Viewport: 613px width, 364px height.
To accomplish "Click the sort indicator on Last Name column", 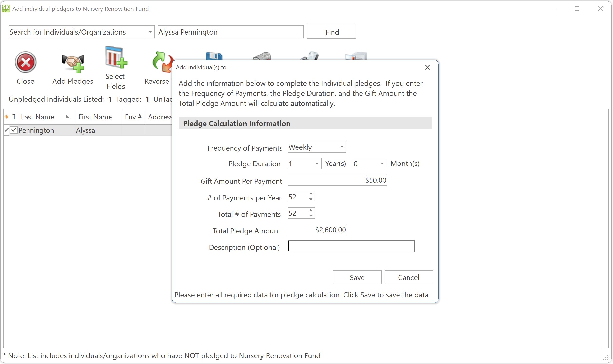I will (x=68, y=117).
